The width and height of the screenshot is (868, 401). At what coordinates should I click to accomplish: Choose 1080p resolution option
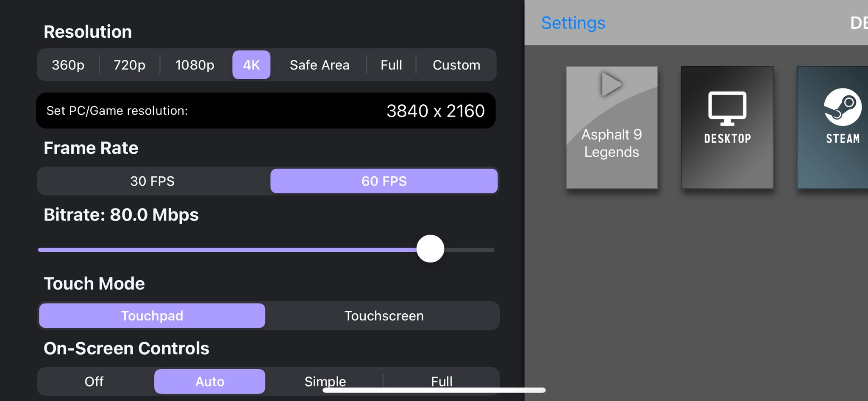click(x=195, y=65)
